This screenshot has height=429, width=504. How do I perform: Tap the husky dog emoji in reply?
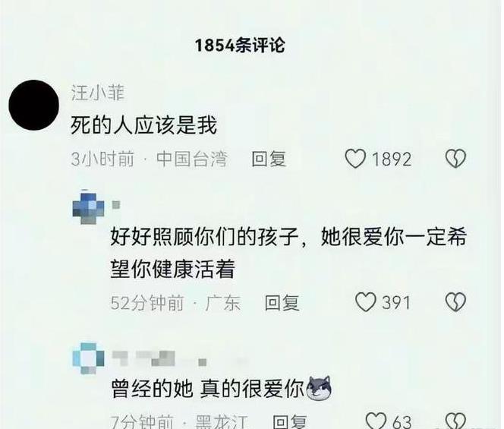coord(319,388)
